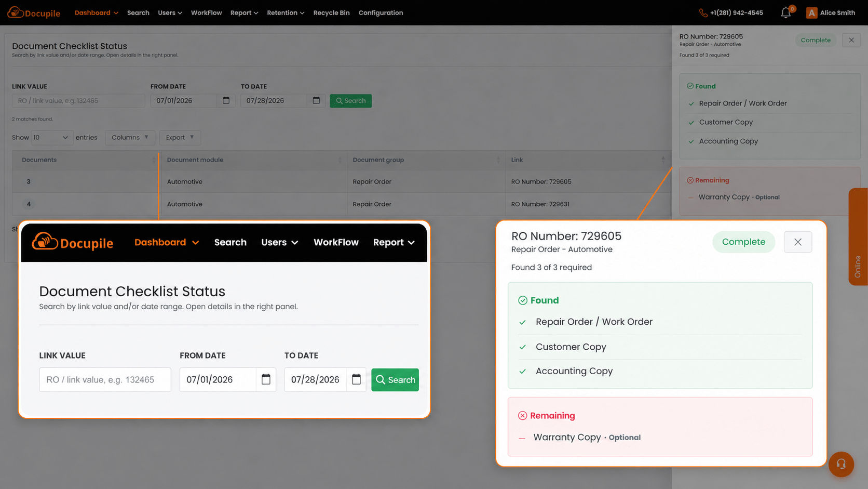
Task: Select the Search menu item in the enlarged callout
Action: (x=230, y=243)
